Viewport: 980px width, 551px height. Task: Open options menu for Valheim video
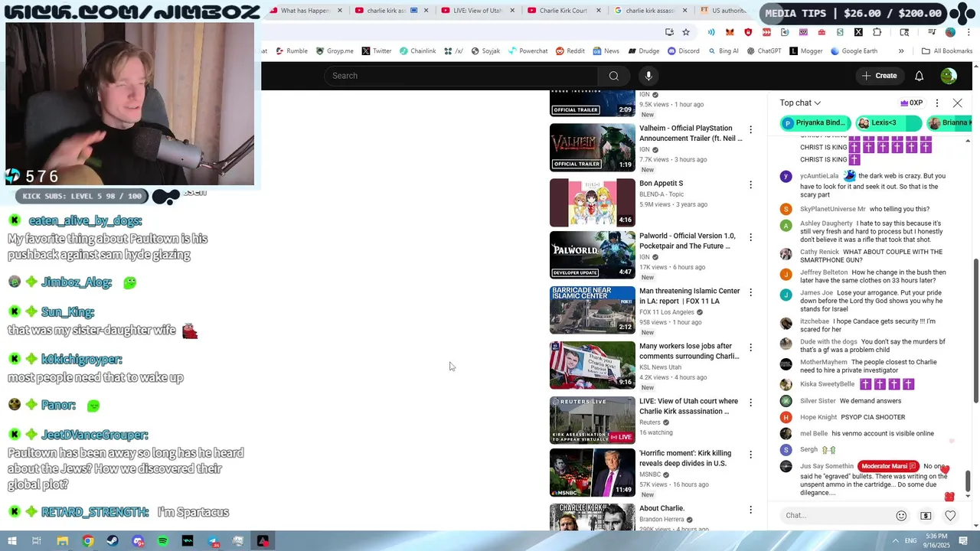[750, 130]
